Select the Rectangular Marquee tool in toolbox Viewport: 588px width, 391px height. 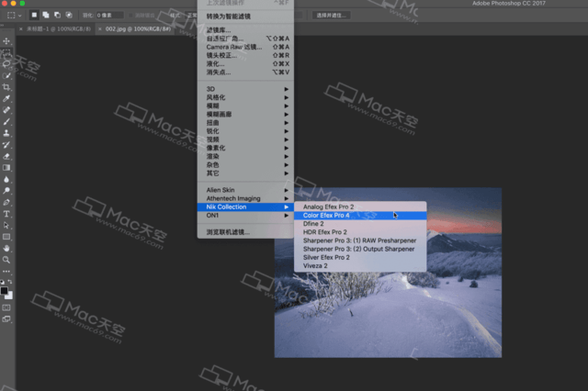pos(6,52)
